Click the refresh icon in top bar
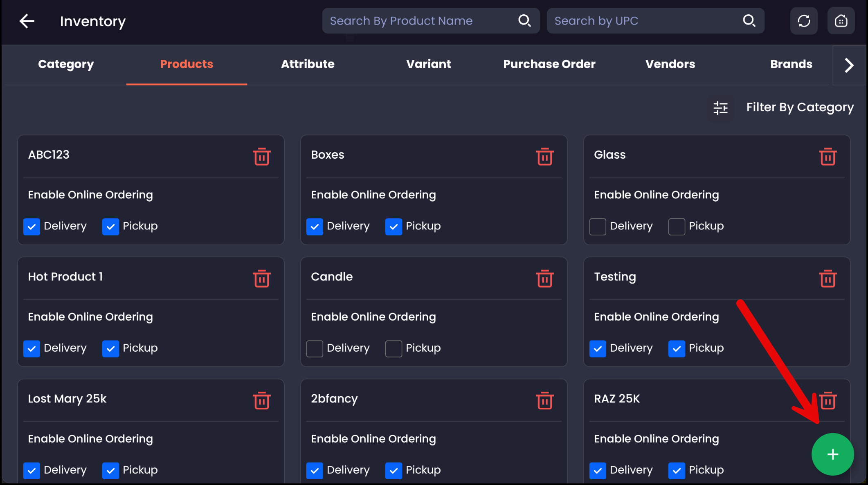 [804, 21]
